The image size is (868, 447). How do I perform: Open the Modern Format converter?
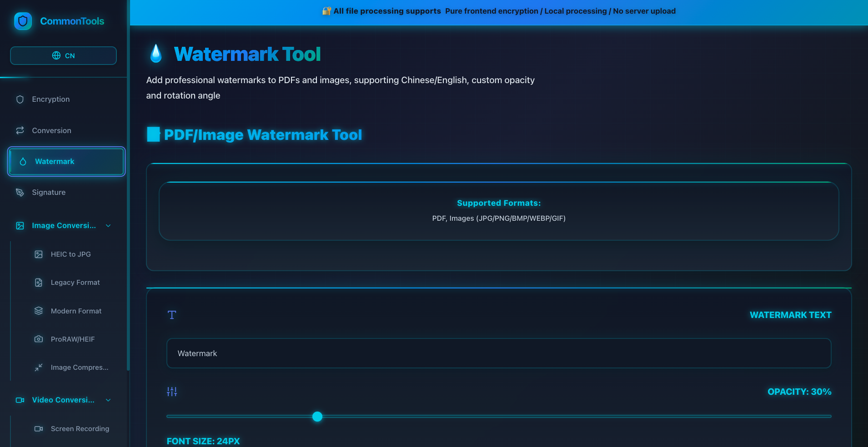tap(76, 311)
